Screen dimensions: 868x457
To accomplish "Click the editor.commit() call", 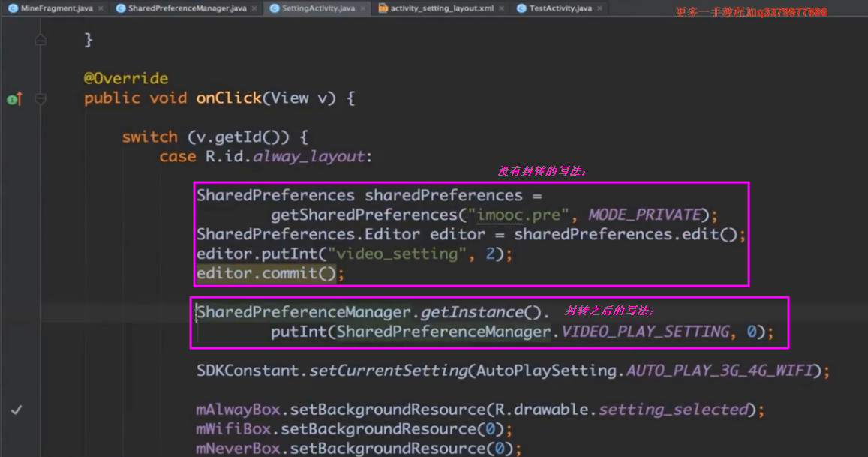I will pyautogui.click(x=266, y=274).
